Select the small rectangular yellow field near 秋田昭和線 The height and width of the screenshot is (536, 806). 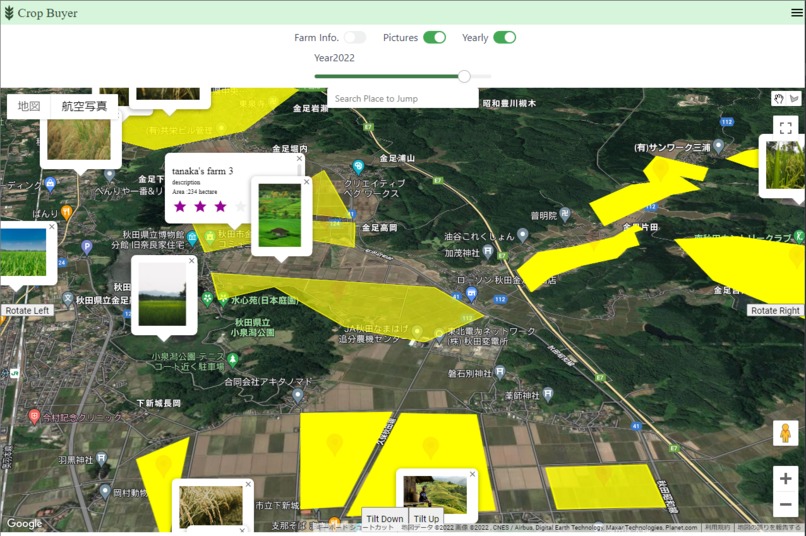(x=604, y=486)
